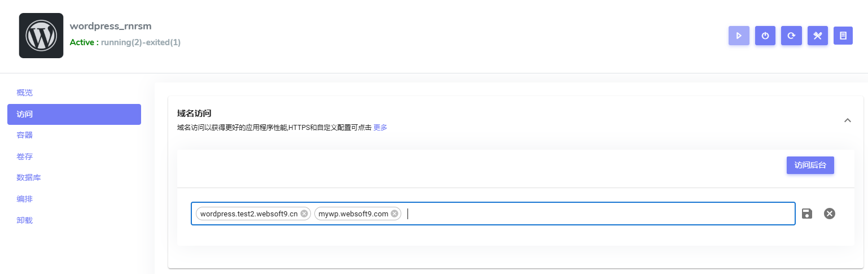This screenshot has width=868, height=274.
Task: Switch to the 容器 tab
Action: click(x=25, y=135)
